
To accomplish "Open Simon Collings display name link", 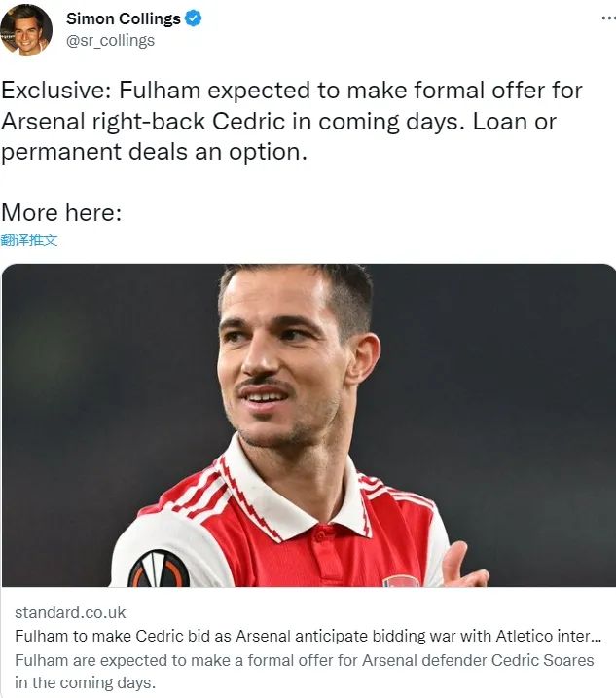I will [122, 18].
